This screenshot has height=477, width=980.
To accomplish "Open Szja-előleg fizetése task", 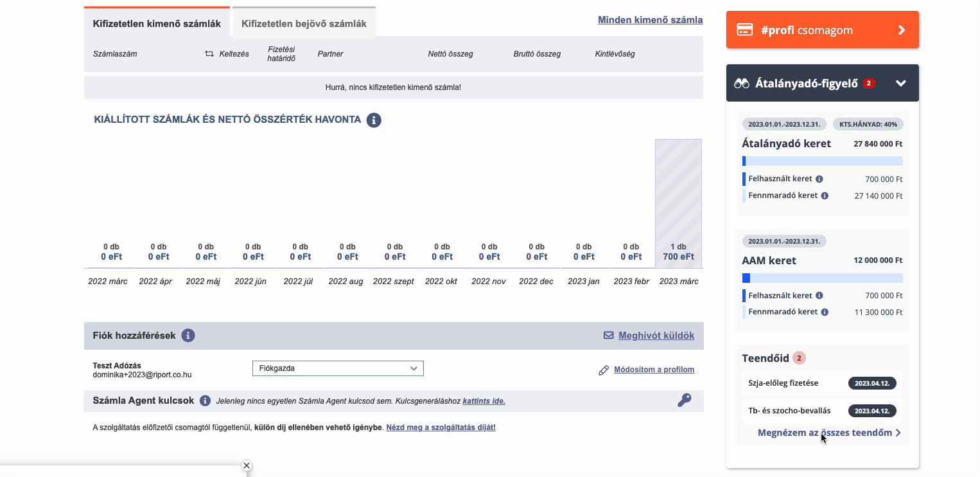I will tap(823, 383).
